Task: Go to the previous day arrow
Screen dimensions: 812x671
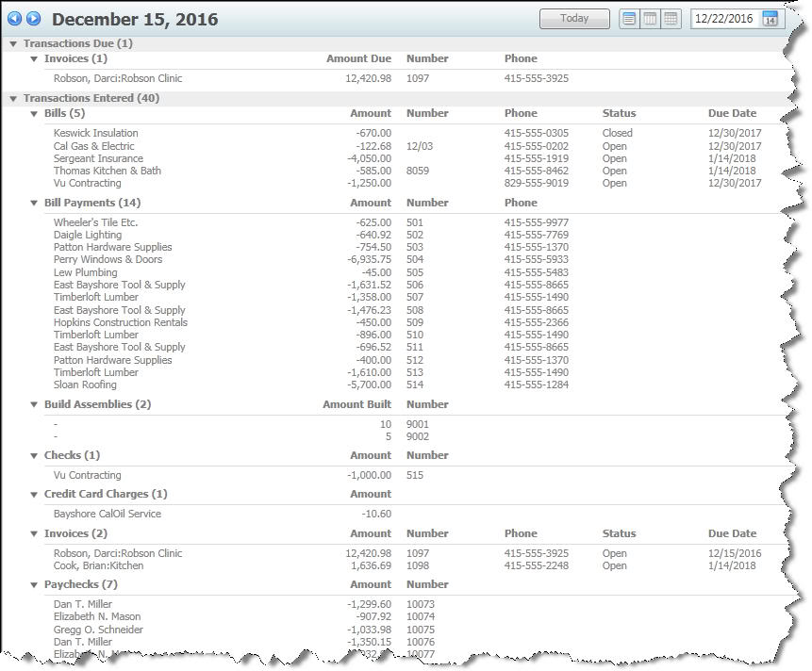Action: (15, 19)
